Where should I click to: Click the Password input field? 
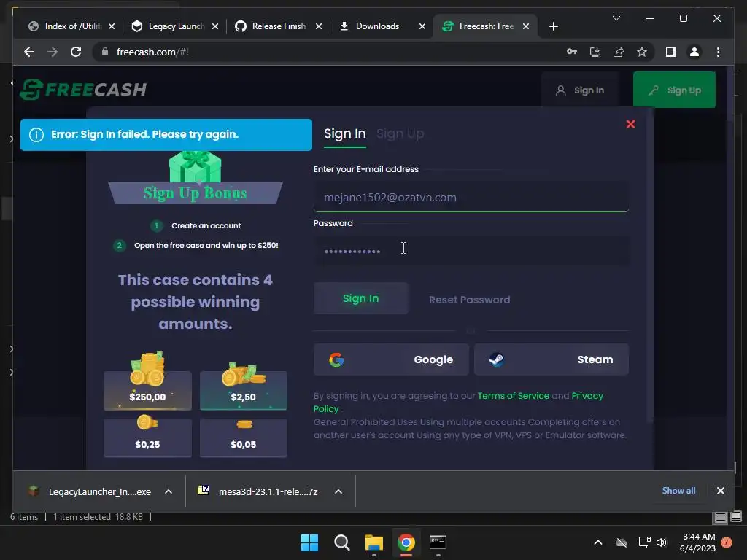tap(471, 251)
